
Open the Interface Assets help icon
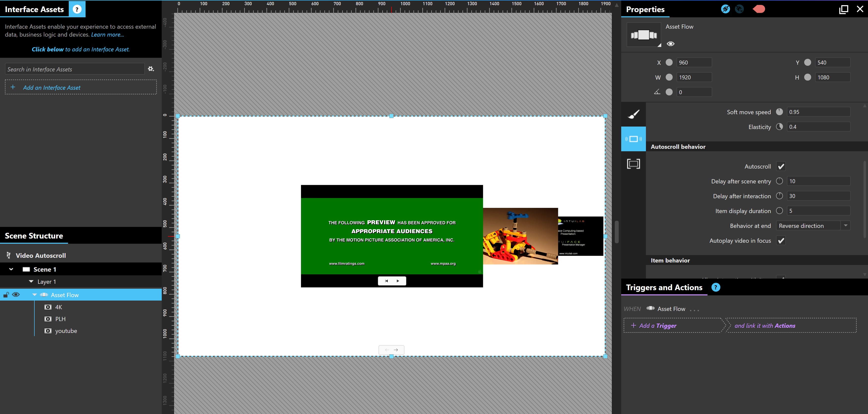pyautogui.click(x=77, y=9)
